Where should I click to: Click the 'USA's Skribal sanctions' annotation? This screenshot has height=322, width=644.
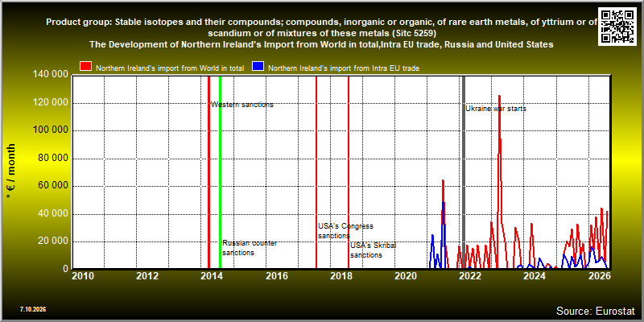pyautogui.click(x=373, y=250)
